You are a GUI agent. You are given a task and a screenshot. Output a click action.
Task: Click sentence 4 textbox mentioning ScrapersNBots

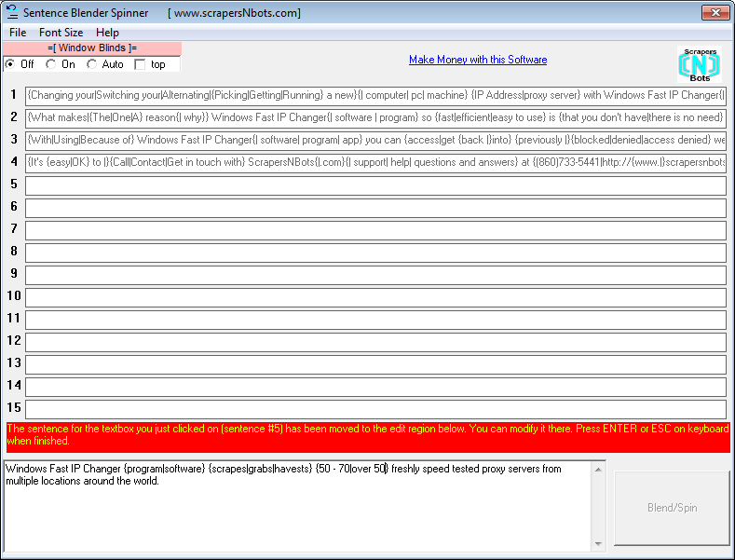click(375, 163)
